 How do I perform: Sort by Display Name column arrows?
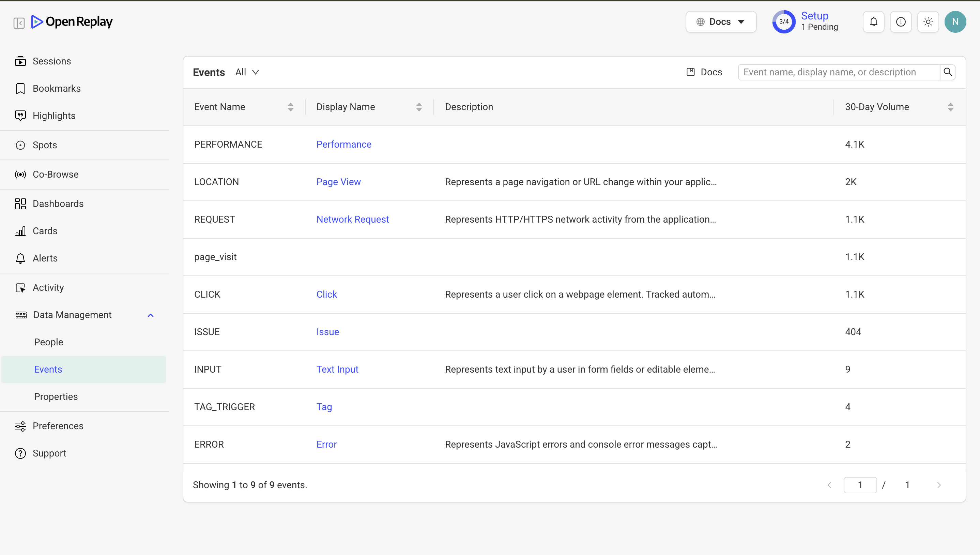coord(419,107)
